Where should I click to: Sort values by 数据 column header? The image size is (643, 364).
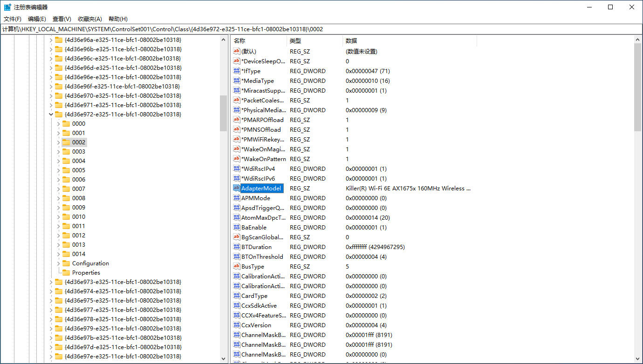[410, 41]
